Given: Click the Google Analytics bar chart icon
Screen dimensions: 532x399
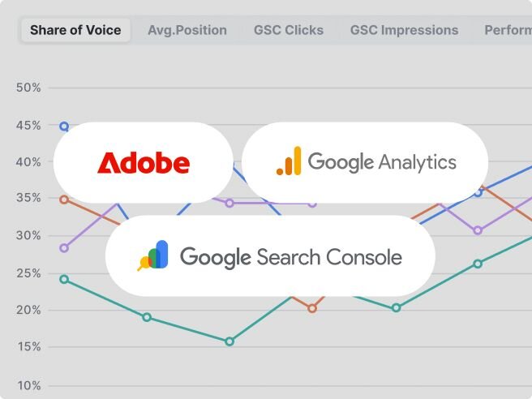Looking at the screenshot, I should 289,161.
